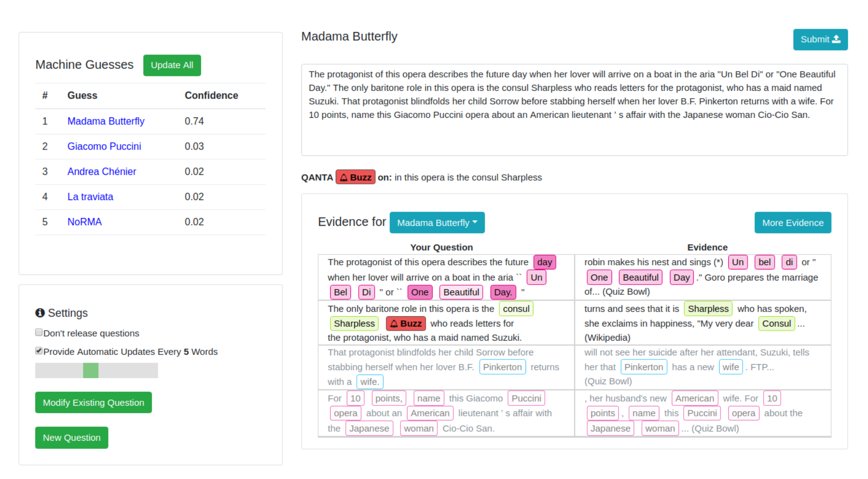Click the highlighted 'Sharpless' word in evidence column

[708, 309]
